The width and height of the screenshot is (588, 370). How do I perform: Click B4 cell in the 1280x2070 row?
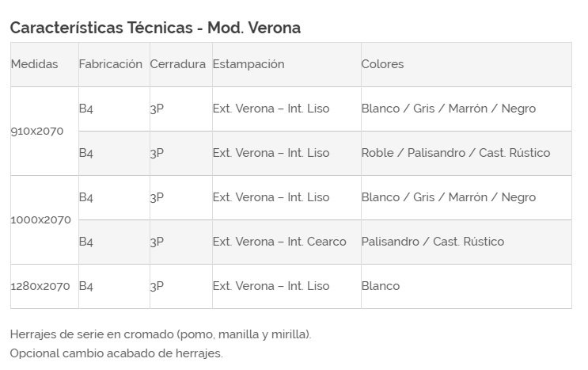(86, 287)
